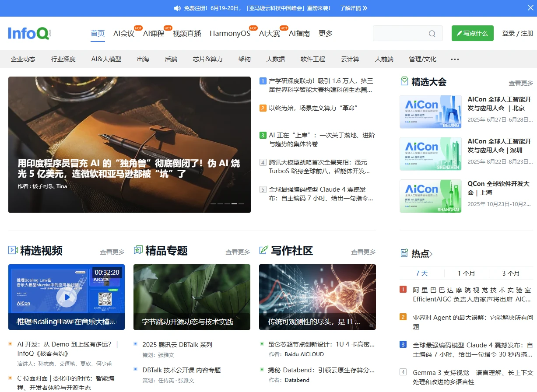This screenshot has width=537, height=392.
Task: Expand the ... category overflow menu
Action: pyautogui.click(x=455, y=59)
